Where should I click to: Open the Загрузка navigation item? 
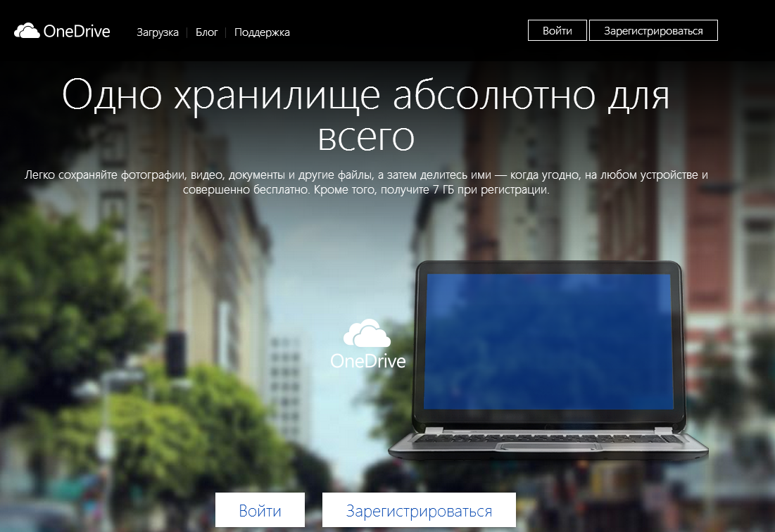coord(158,32)
